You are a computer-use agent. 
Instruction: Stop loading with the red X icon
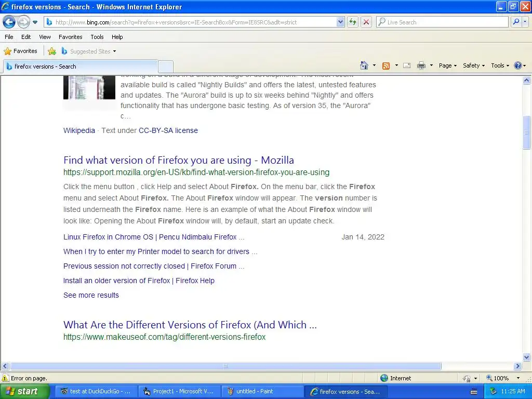pos(366,22)
